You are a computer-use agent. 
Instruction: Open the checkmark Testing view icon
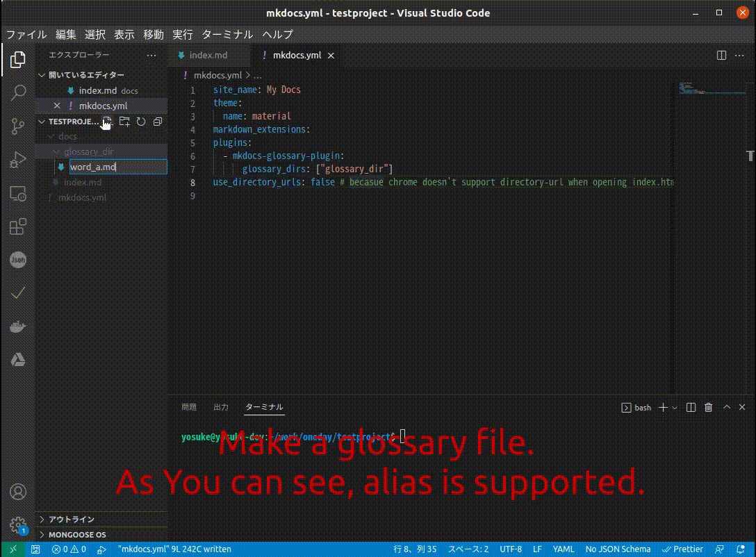pyautogui.click(x=18, y=293)
